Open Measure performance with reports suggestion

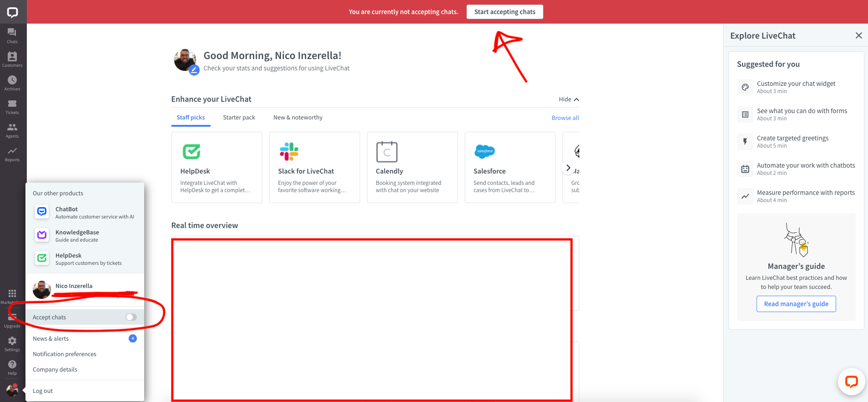pyautogui.click(x=796, y=196)
